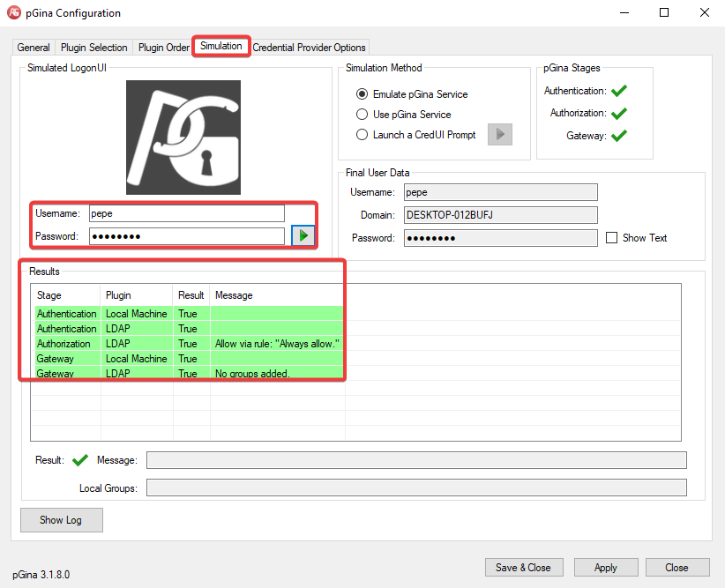The width and height of the screenshot is (725, 588).
Task: Click the Result green checkmark icon
Action: click(x=80, y=460)
